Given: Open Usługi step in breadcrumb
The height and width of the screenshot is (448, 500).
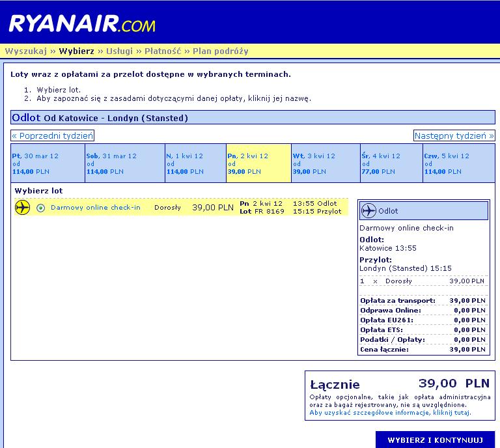Looking at the screenshot, I should click(x=119, y=51).
